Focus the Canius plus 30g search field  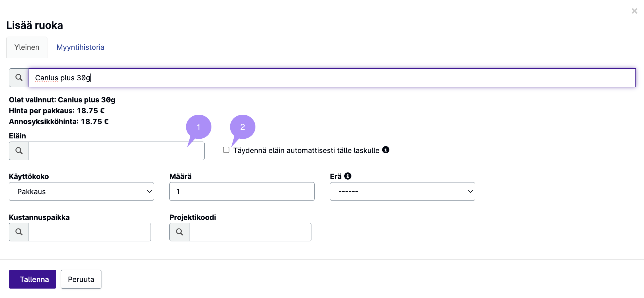[x=332, y=78]
